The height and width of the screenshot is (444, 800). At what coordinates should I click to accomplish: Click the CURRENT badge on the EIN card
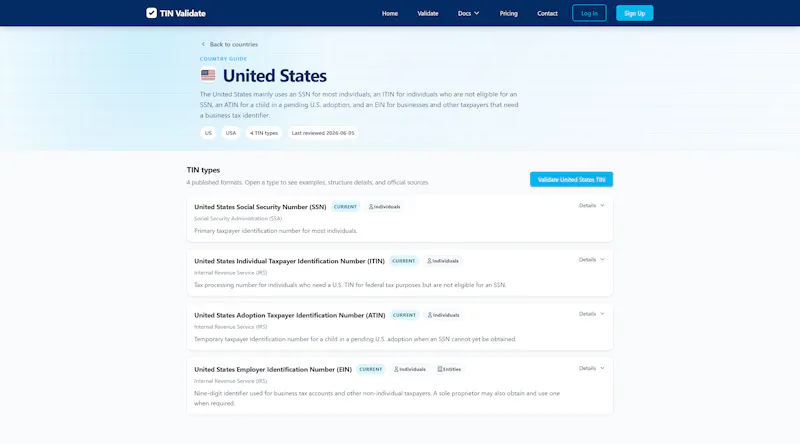coord(370,369)
